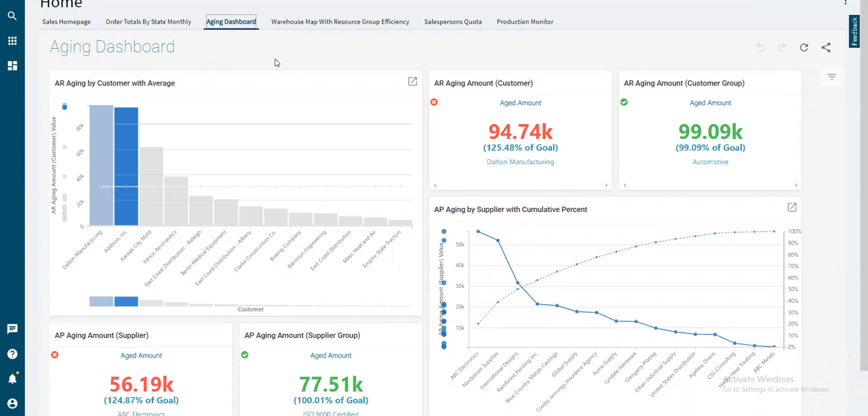
Task: Click (125.48% of Goal) text
Action: 520,148
